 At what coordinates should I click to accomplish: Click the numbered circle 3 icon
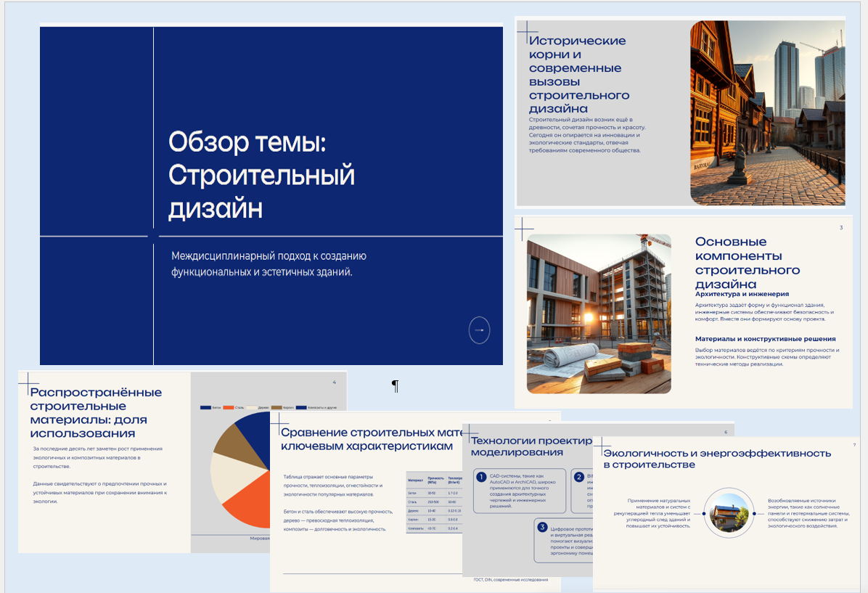click(x=543, y=527)
